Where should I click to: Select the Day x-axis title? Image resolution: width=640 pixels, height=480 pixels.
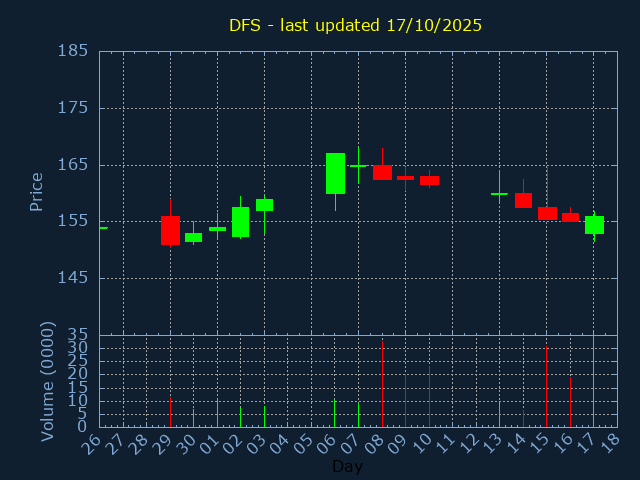pos(347,466)
